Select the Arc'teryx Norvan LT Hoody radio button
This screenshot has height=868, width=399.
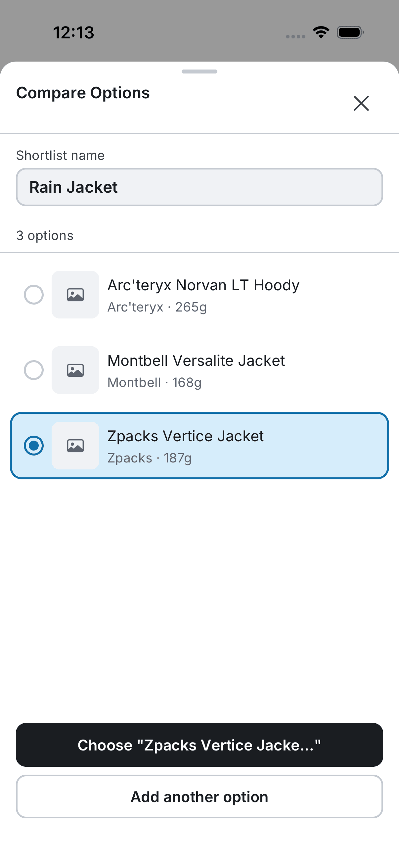[x=34, y=295]
